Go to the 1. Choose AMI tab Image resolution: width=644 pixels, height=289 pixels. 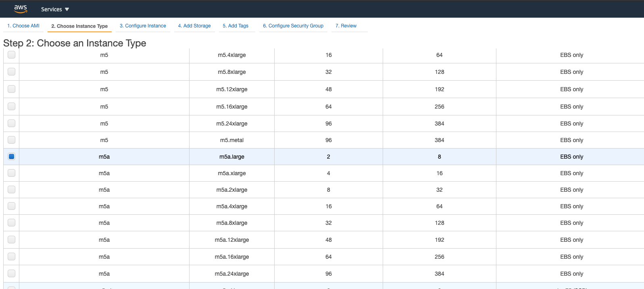23,26
